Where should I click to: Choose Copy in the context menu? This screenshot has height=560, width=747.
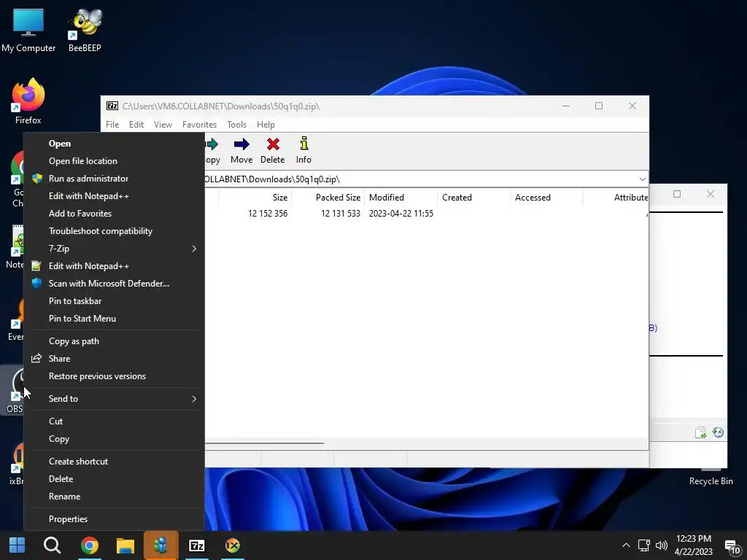point(115,439)
